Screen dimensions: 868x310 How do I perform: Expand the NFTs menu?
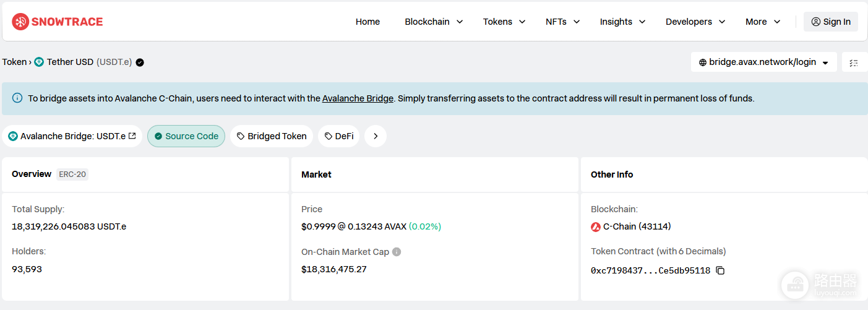562,22
